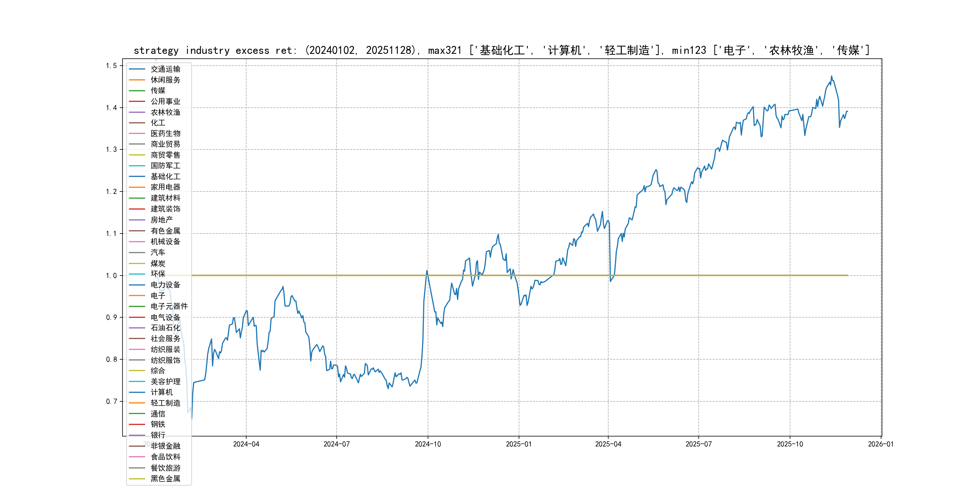Select the 食品饮料 legend label
The height and width of the screenshot is (490, 980).
(165, 457)
